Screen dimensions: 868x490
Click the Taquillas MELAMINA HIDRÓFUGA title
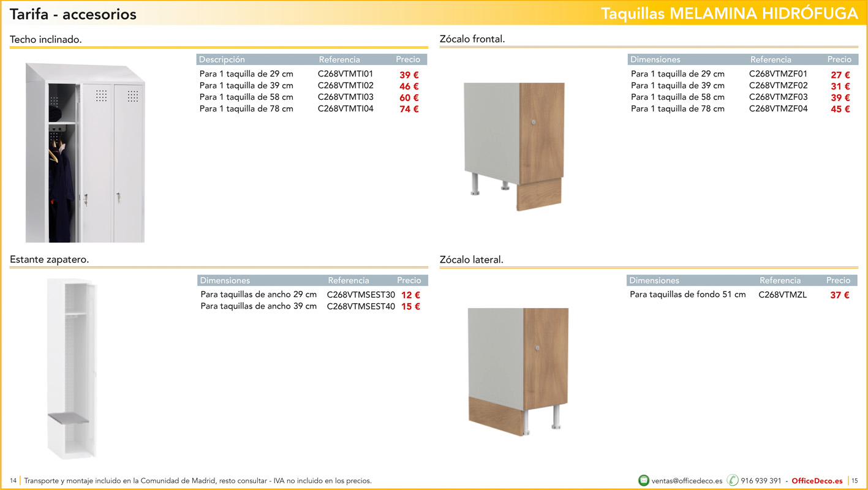pyautogui.click(x=729, y=13)
